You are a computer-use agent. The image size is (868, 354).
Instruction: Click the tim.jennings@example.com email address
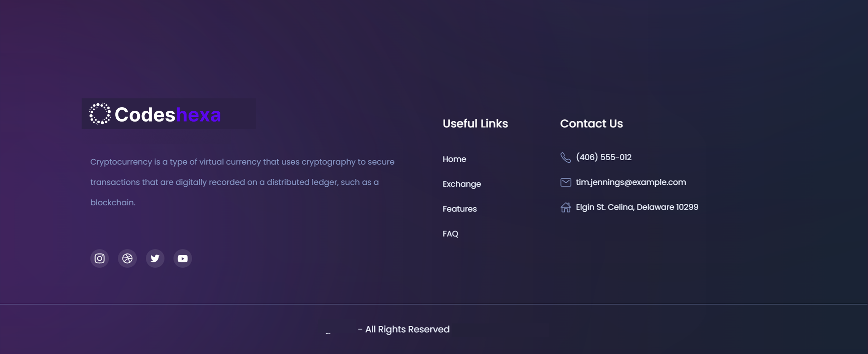631,182
